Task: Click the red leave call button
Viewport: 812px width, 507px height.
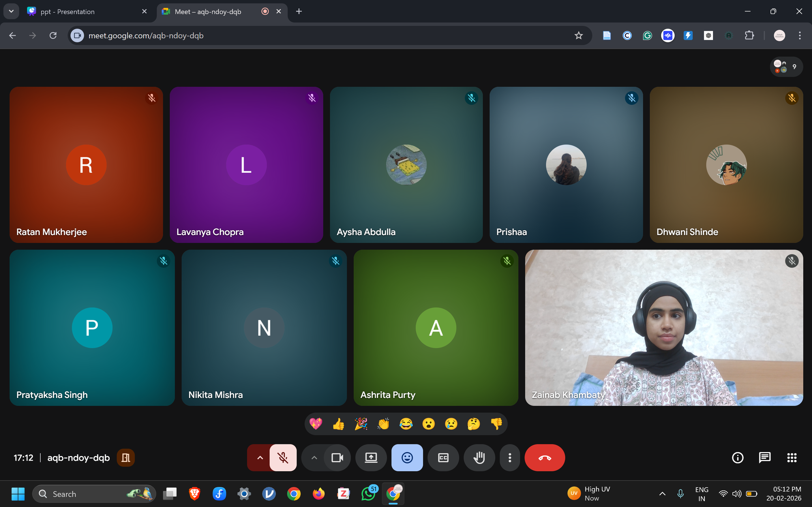Action: (544, 458)
